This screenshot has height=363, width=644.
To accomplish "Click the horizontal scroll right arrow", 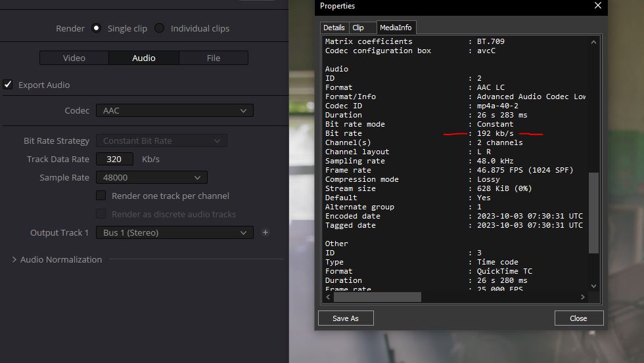I will [x=583, y=297].
